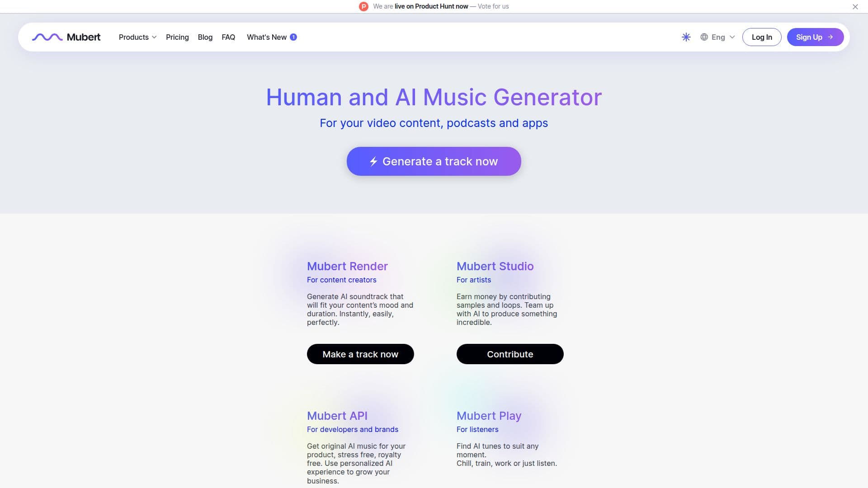The height and width of the screenshot is (488, 868).
Task: Close the Product Hunt banner
Action: 855,7
